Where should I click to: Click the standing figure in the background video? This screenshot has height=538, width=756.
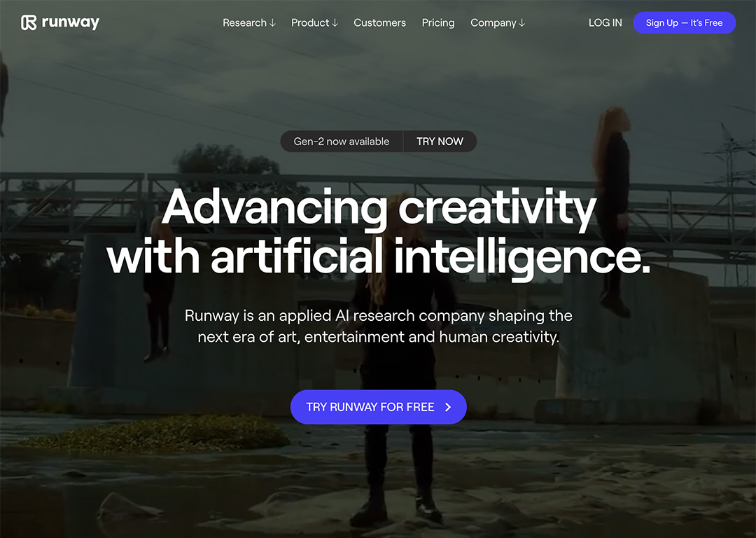[399, 366]
